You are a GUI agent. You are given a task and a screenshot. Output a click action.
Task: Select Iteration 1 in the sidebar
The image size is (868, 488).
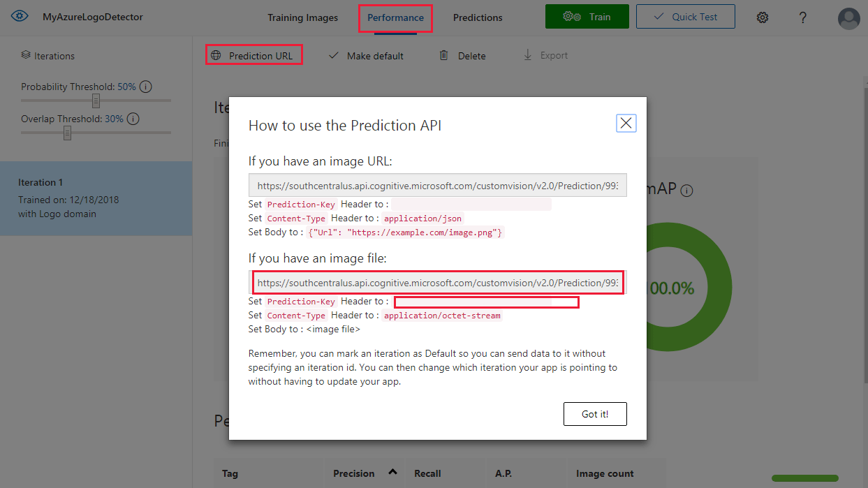coord(96,198)
